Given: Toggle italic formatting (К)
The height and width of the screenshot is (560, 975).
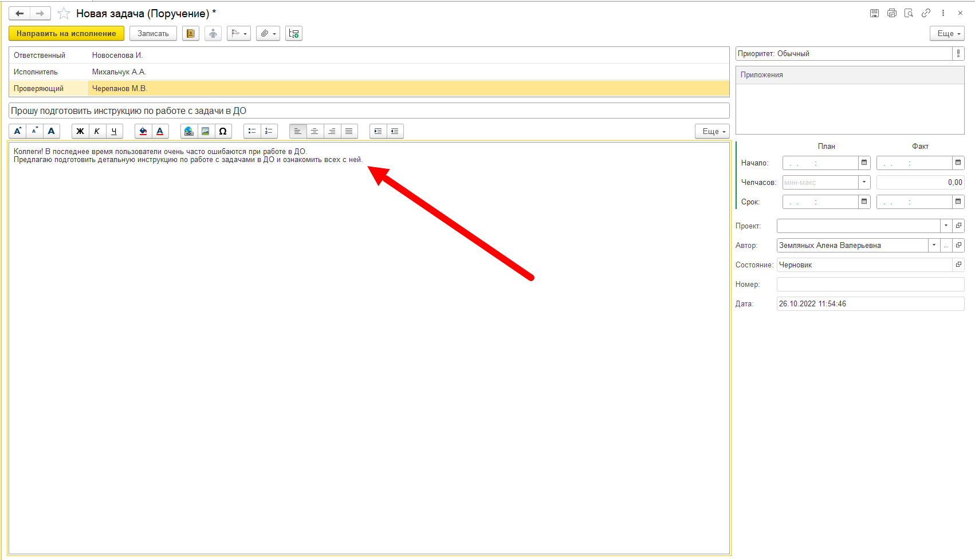Looking at the screenshot, I should pos(97,131).
